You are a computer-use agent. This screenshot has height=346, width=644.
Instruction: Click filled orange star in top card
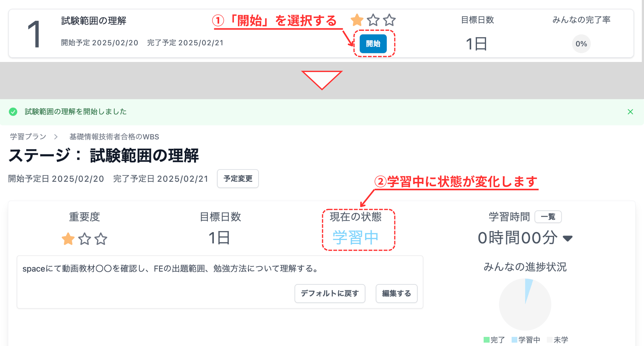(x=357, y=20)
